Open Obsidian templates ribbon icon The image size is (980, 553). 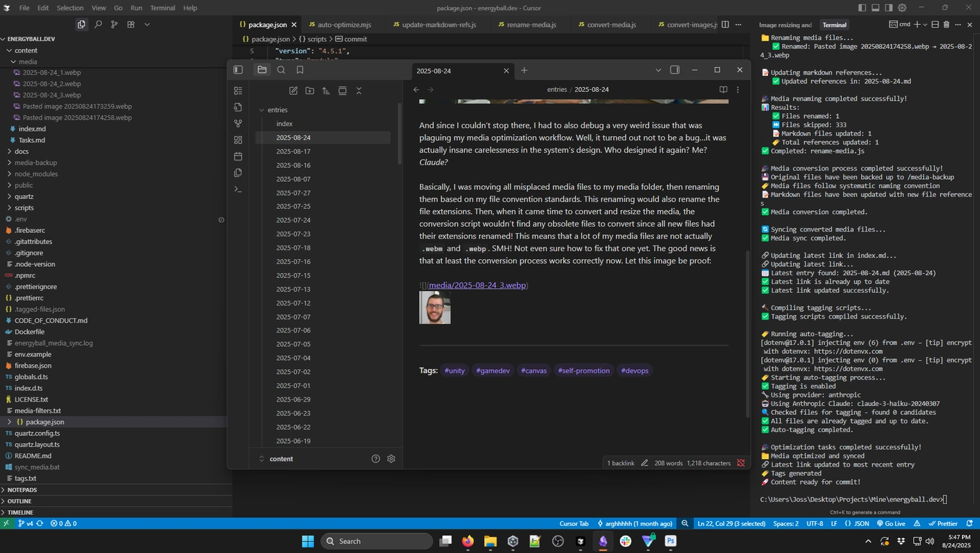(238, 173)
